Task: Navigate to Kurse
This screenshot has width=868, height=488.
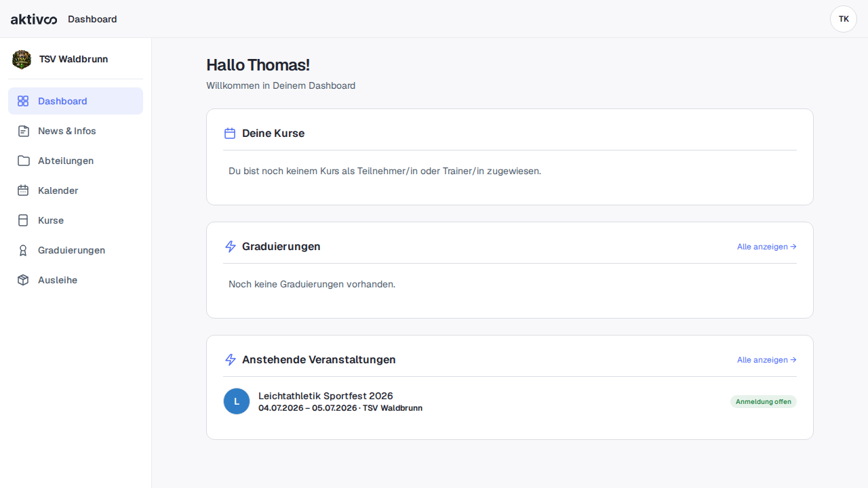Action: click(x=75, y=220)
